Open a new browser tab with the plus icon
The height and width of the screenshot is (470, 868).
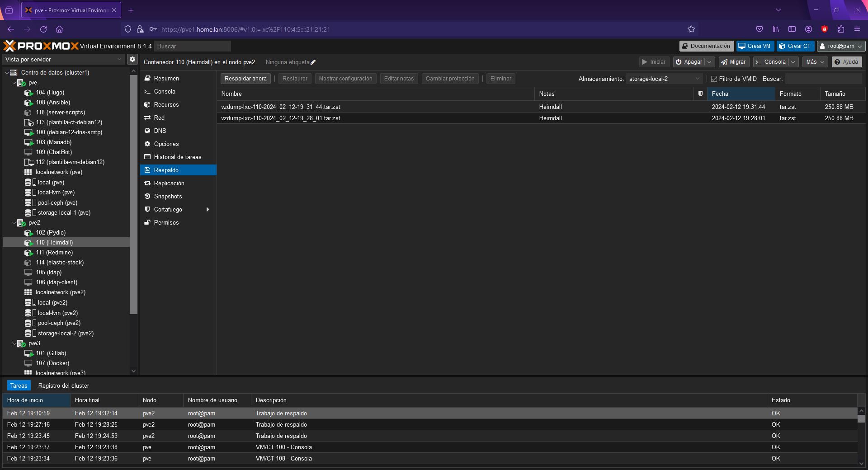(131, 10)
